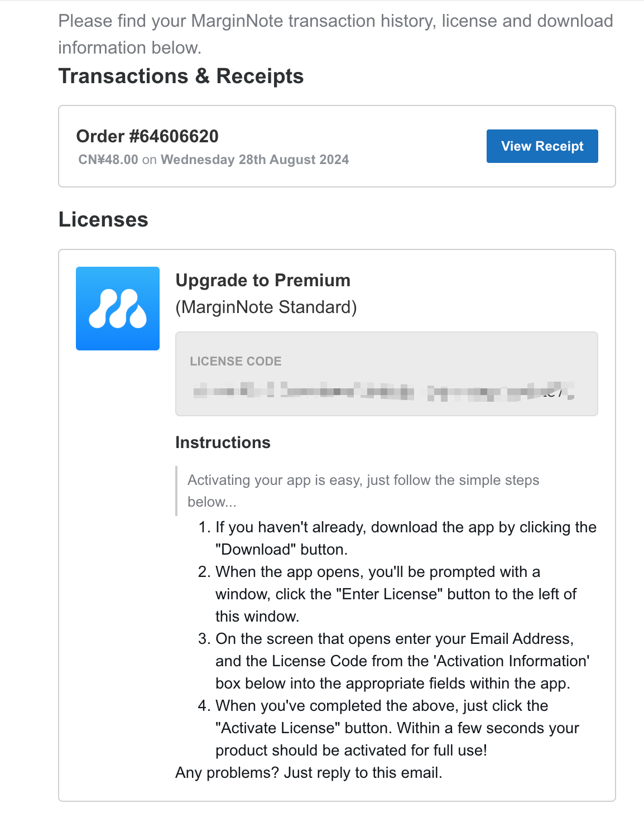
Task: Click the 'Activation Information' text in step three
Action: (511, 661)
